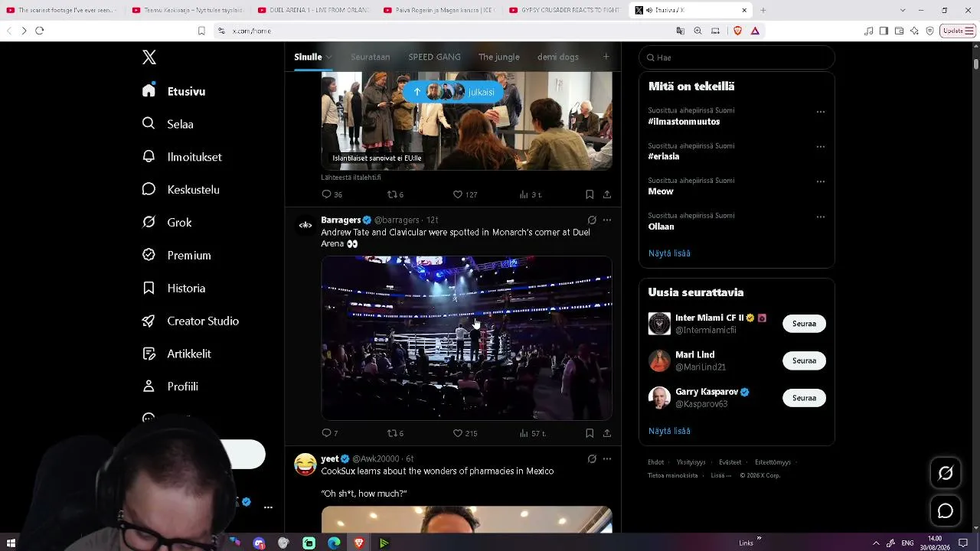Open the Barragers profile avatar
Viewport: 980px width, 551px height.
[305, 225]
